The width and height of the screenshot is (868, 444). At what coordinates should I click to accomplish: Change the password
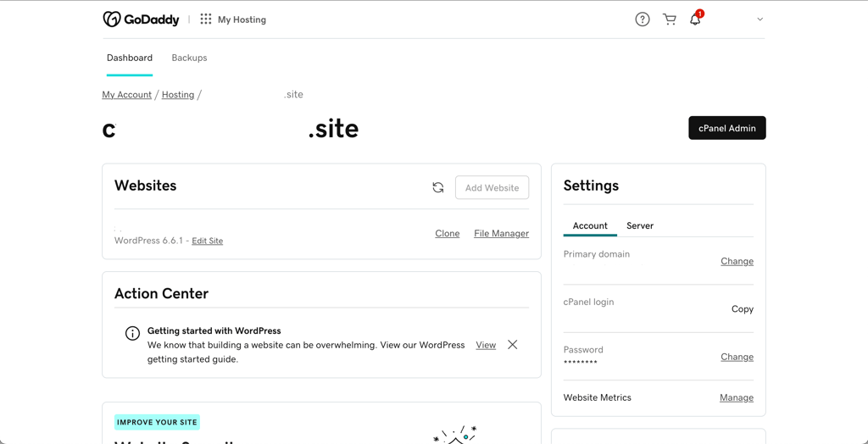click(x=737, y=357)
